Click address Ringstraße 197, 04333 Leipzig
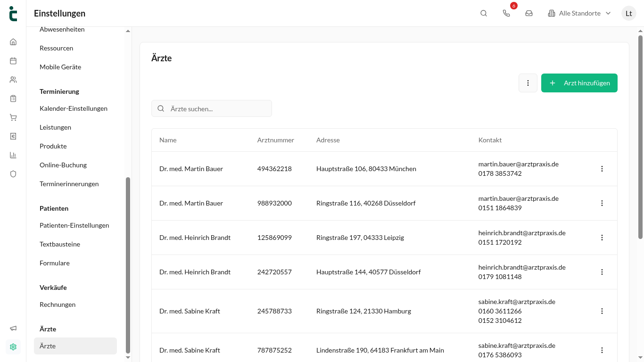This screenshot has width=644, height=362. point(360,238)
